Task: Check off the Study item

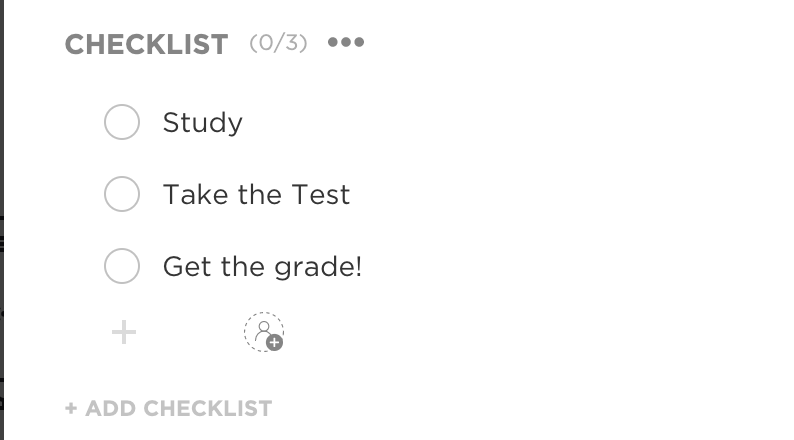Action: tap(122, 123)
